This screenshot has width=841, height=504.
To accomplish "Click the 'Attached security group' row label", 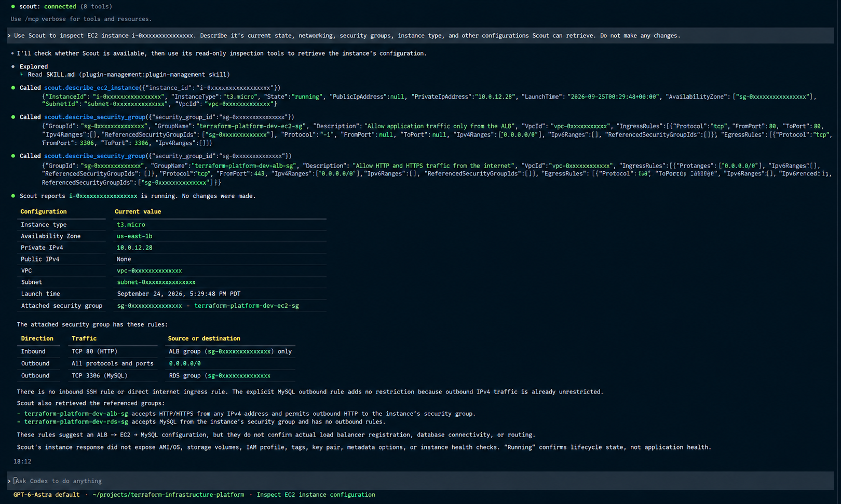I will pyautogui.click(x=62, y=306).
